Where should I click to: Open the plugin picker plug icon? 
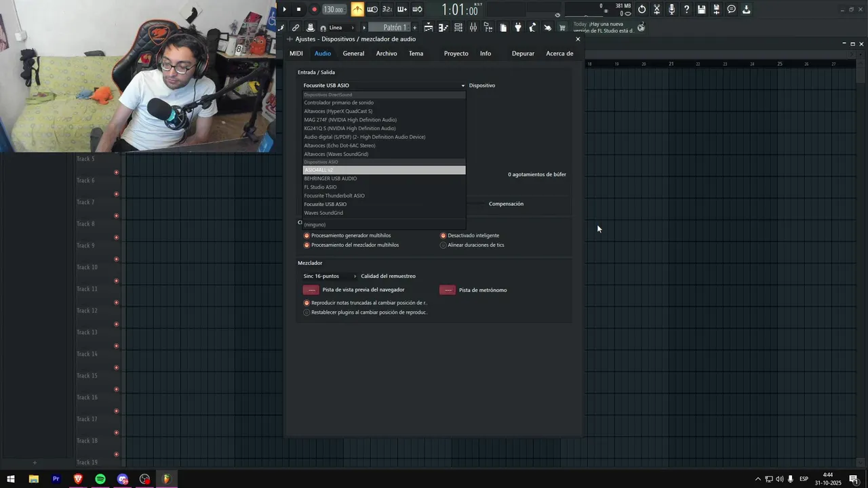(518, 28)
